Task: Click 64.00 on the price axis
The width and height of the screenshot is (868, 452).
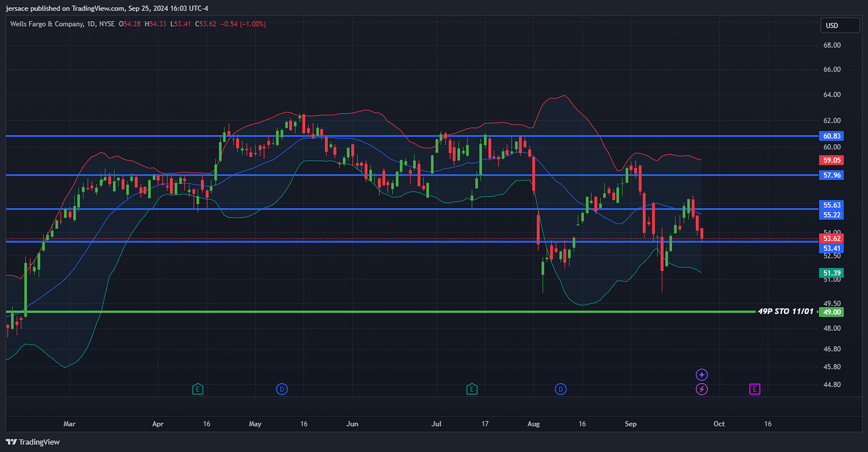Action: 832,95
